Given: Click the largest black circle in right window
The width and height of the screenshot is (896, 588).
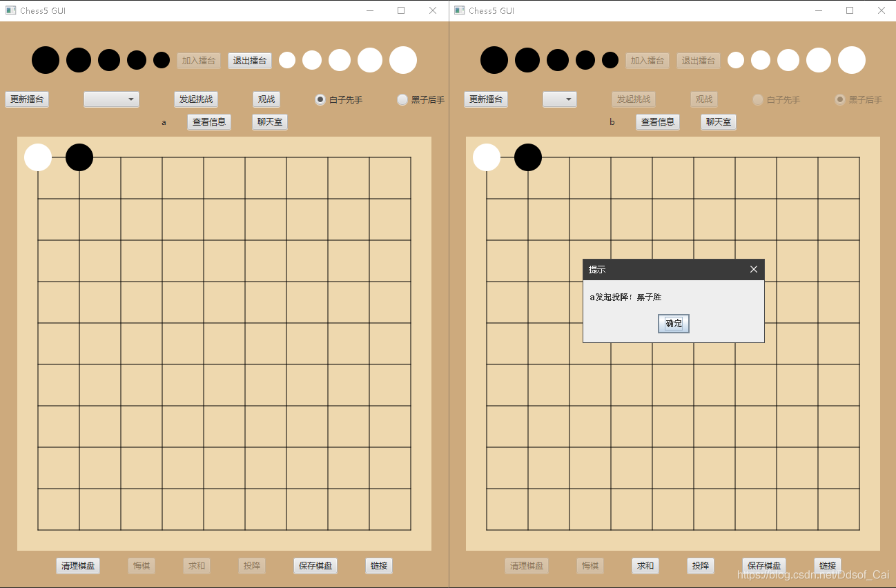Looking at the screenshot, I should point(494,60).
